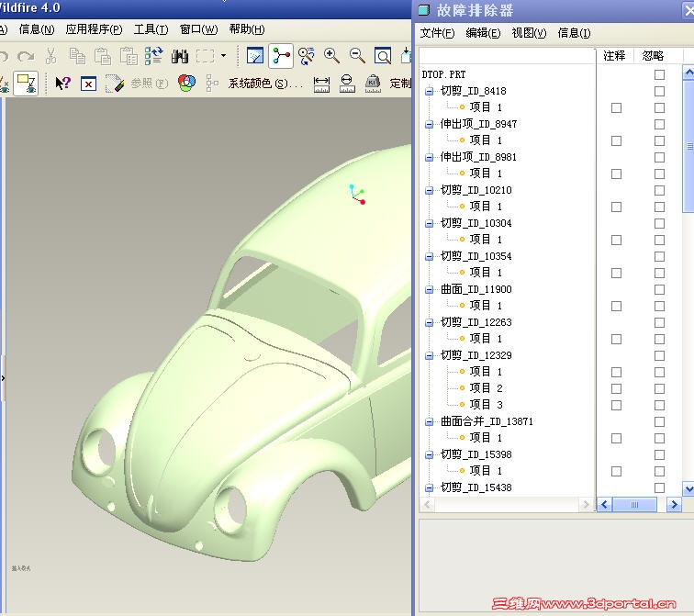Click the Regenerate model icon

153,56
